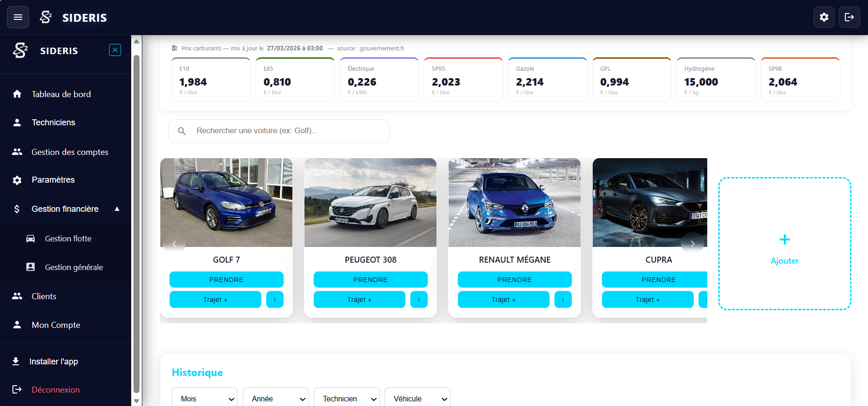This screenshot has height=406, width=868.
Task: Click the Renault Mégane car photo
Action: [x=515, y=203]
